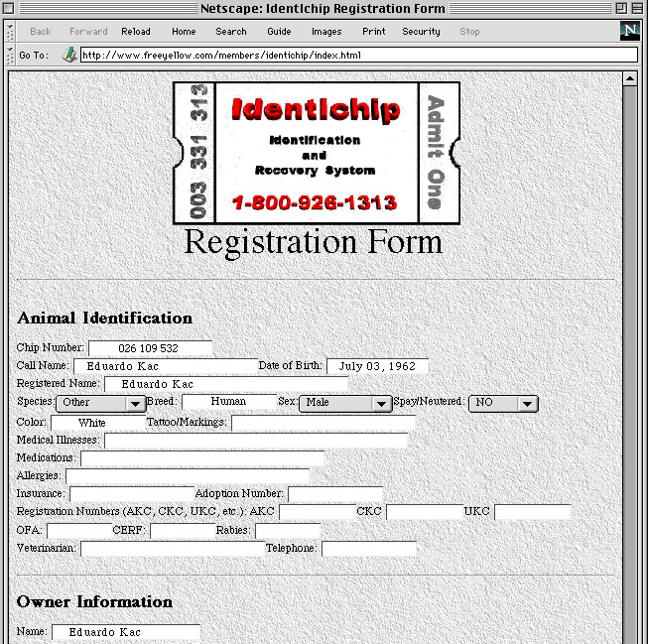The image size is (648, 644).
Task: Click the window zoom box in title bar
Action: click(x=621, y=8)
